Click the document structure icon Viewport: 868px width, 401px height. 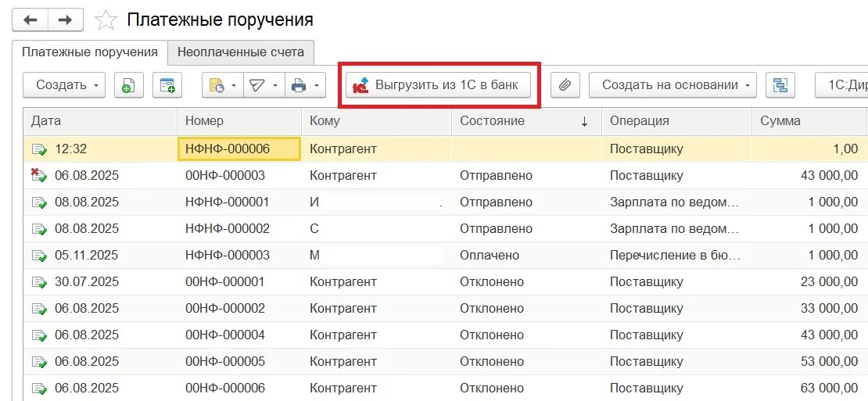(x=780, y=85)
